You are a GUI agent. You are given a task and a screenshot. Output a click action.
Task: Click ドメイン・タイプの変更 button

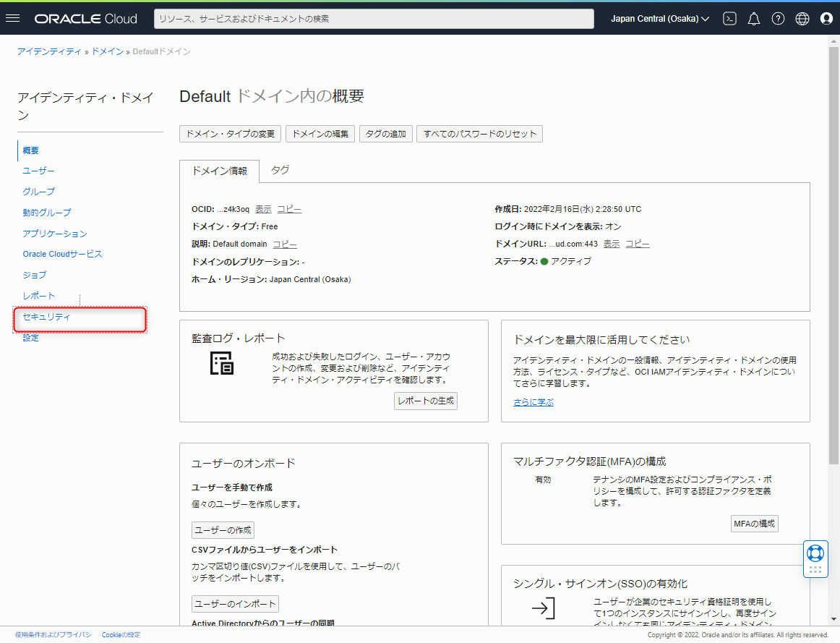(x=231, y=134)
